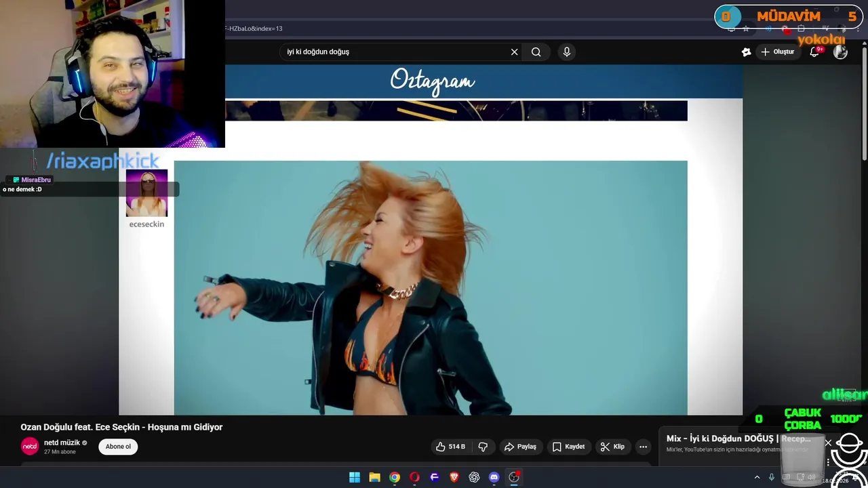Create a clip with the Klip button

(612, 447)
